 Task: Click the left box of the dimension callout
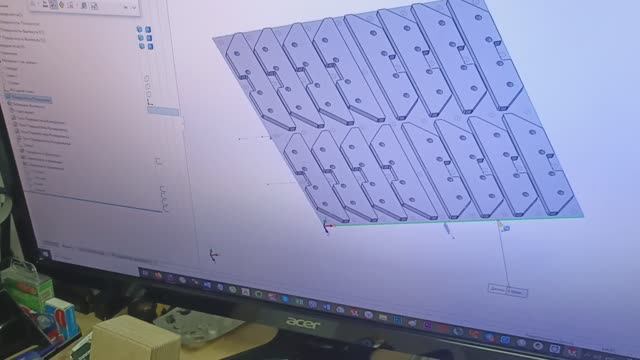[498, 290]
